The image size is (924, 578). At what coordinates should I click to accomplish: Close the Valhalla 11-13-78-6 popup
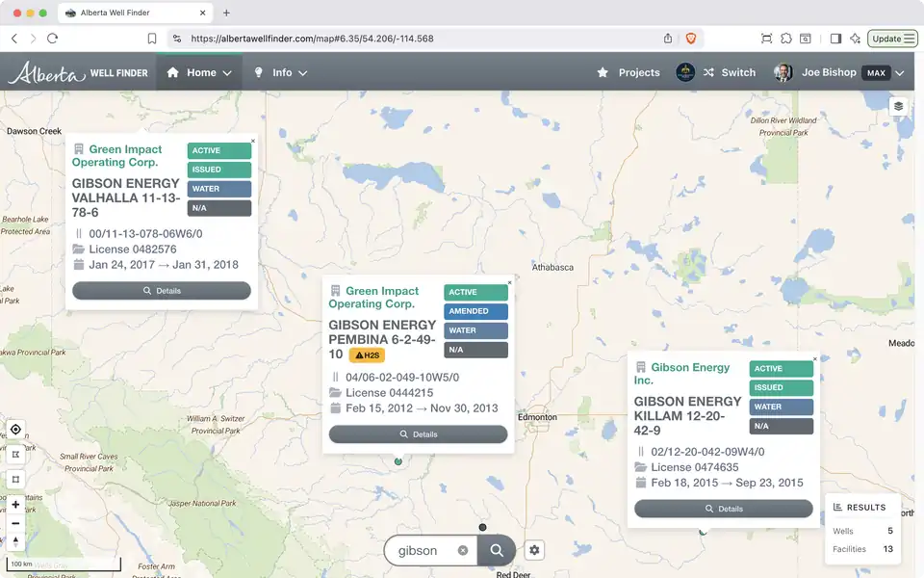(x=253, y=141)
